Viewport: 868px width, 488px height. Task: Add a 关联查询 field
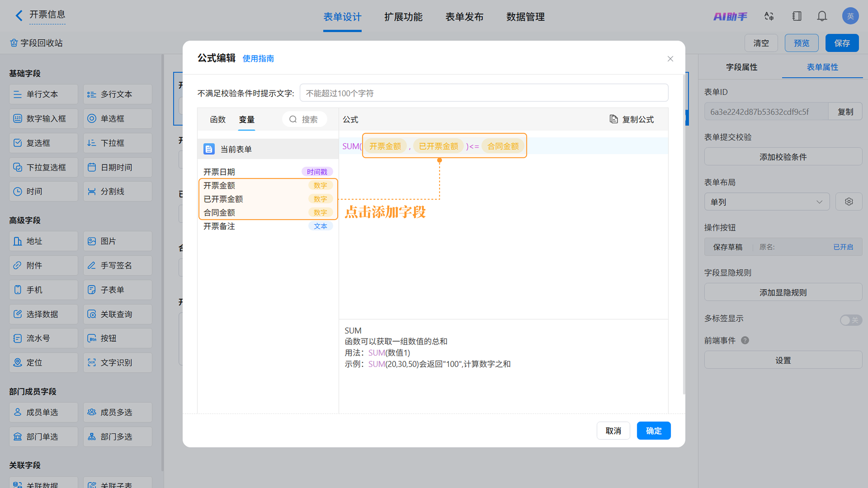click(118, 314)
